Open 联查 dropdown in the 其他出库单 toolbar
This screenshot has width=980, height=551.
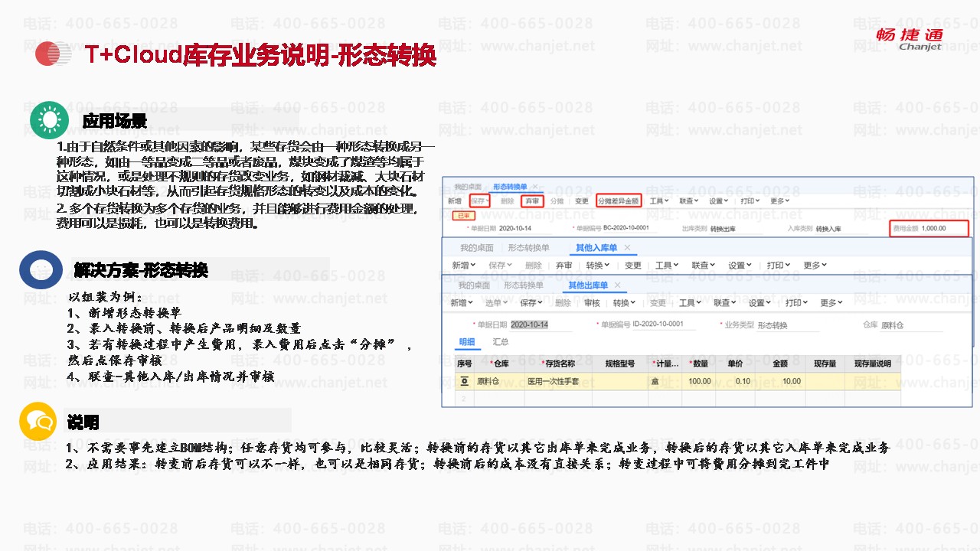724,303
